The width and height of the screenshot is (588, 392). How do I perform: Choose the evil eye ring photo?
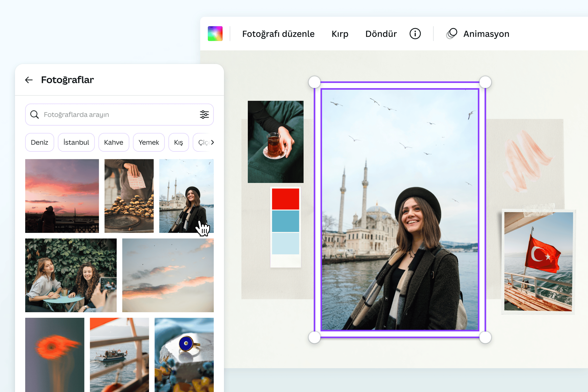pyautogui.click(x=184, y=355)
